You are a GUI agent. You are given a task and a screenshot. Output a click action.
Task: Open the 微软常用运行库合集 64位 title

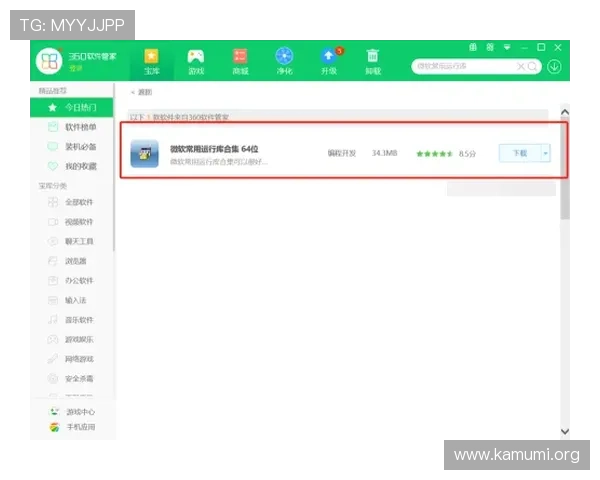click(x=214, y=149)
